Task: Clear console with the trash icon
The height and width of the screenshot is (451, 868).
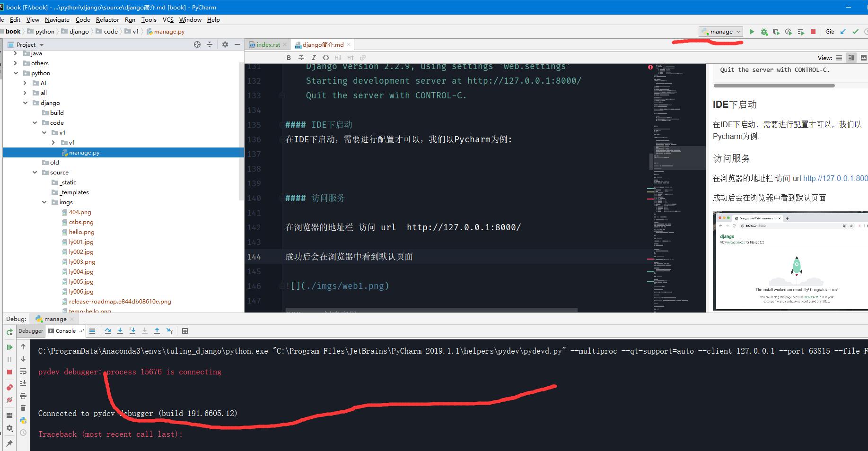Action: tap(23, 408)
